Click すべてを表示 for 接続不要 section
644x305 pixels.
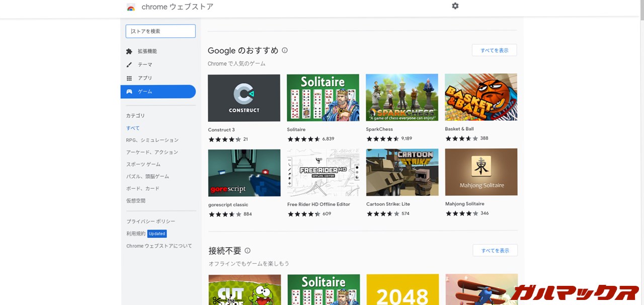click(x=495, y=250)
